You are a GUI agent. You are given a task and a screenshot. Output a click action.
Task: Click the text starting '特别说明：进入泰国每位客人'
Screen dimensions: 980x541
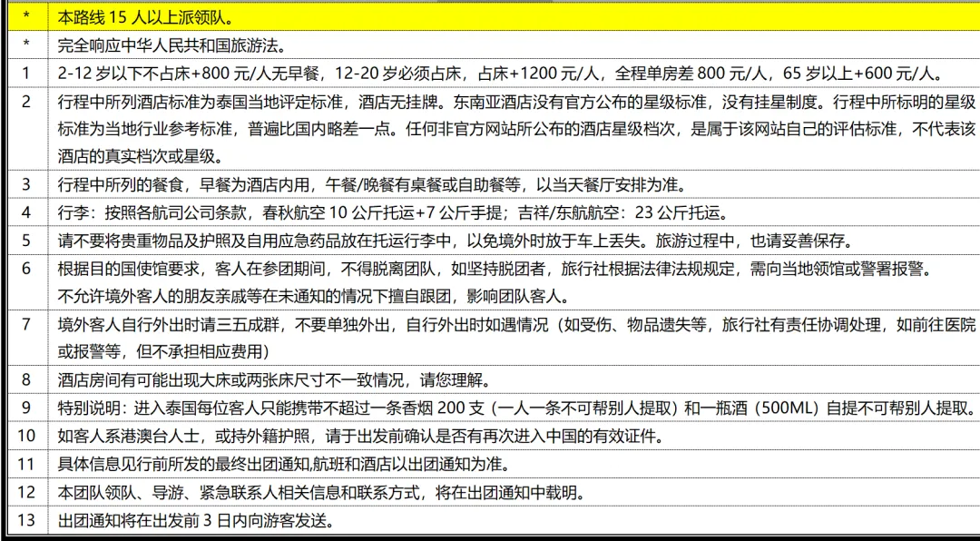516,408
